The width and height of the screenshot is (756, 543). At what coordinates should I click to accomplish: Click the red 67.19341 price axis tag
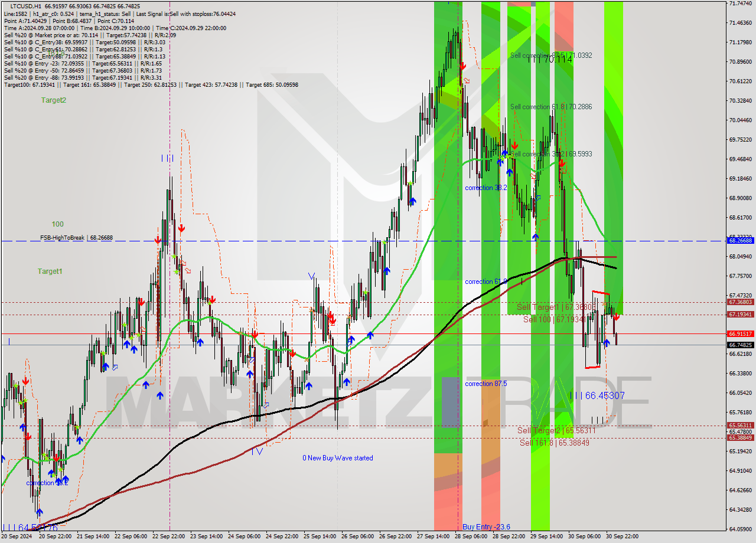741,315
